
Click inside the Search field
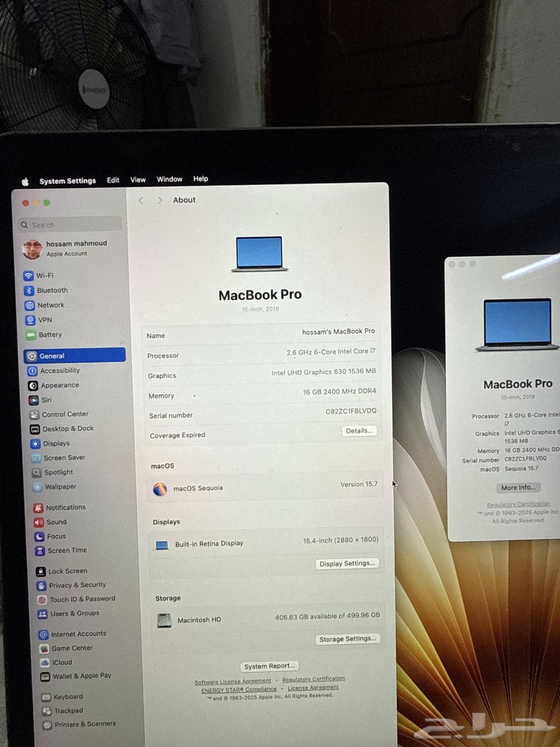point(68,224)
